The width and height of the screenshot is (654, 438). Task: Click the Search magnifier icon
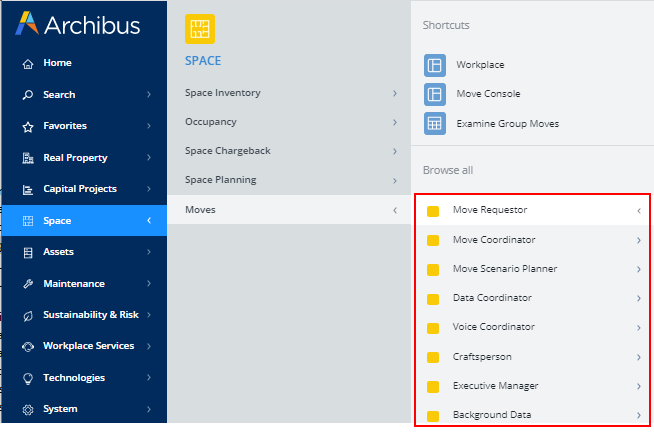[x=28, y=95]
